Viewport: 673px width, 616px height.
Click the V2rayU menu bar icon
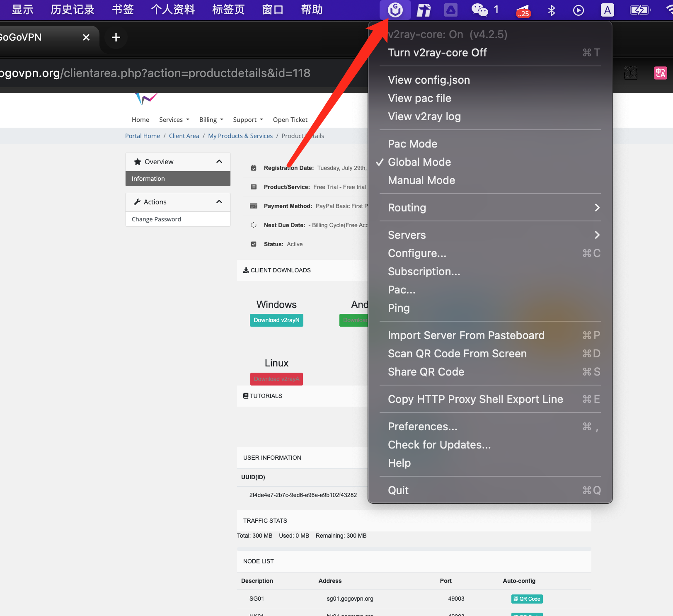pos(395,10)
